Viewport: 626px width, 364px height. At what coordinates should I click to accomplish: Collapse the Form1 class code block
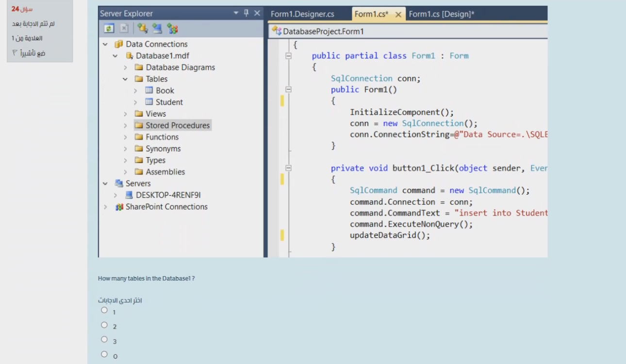coord(289,56)
